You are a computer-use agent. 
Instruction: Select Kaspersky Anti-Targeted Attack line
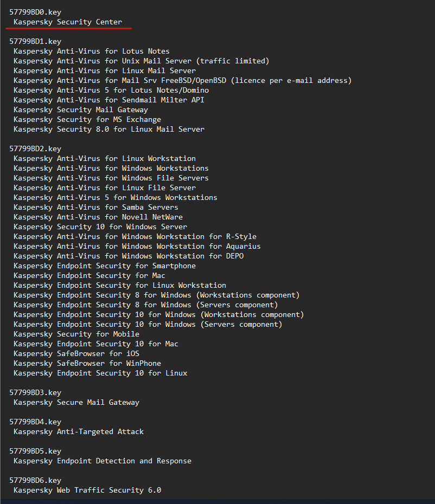point(79,431)
